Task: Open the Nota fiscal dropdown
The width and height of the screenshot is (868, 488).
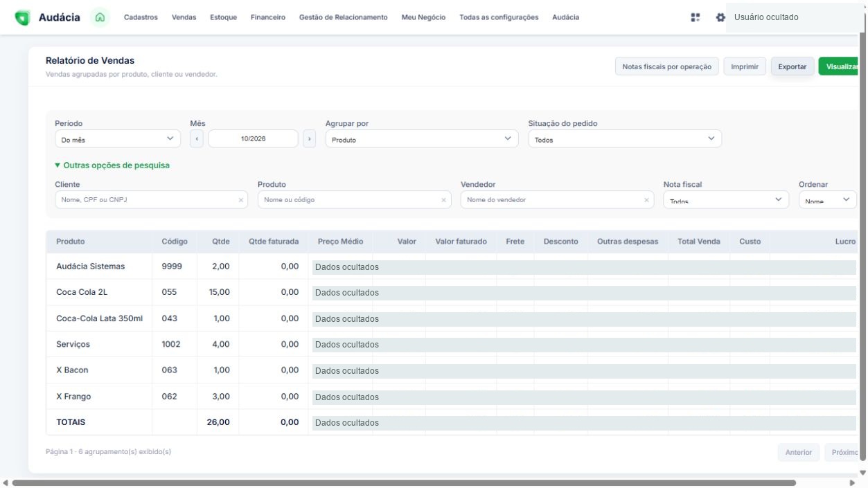Action: [x=726, y=200]
